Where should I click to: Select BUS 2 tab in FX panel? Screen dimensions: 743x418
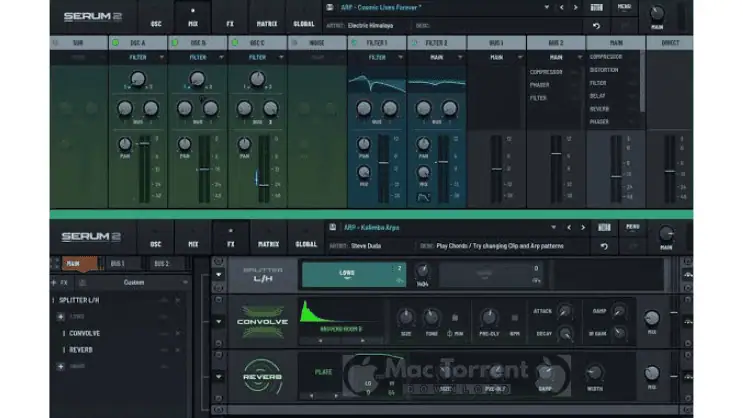[x=162, y=264]
